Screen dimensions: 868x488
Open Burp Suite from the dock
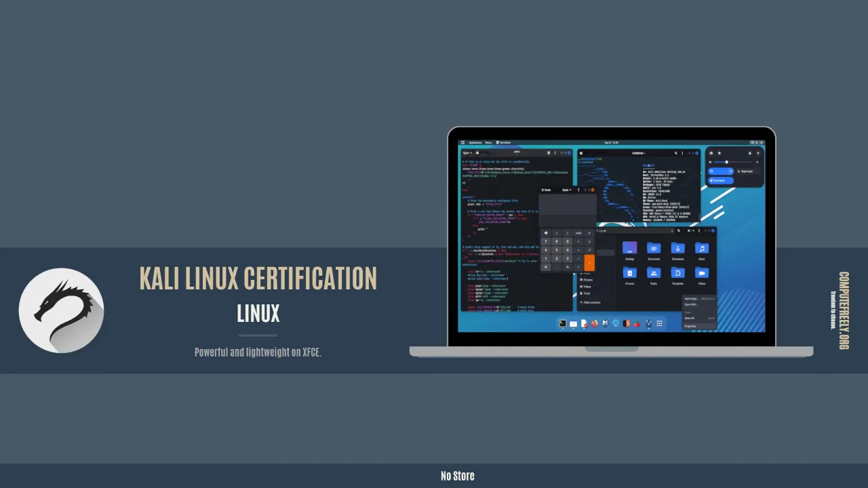[627, 323]
